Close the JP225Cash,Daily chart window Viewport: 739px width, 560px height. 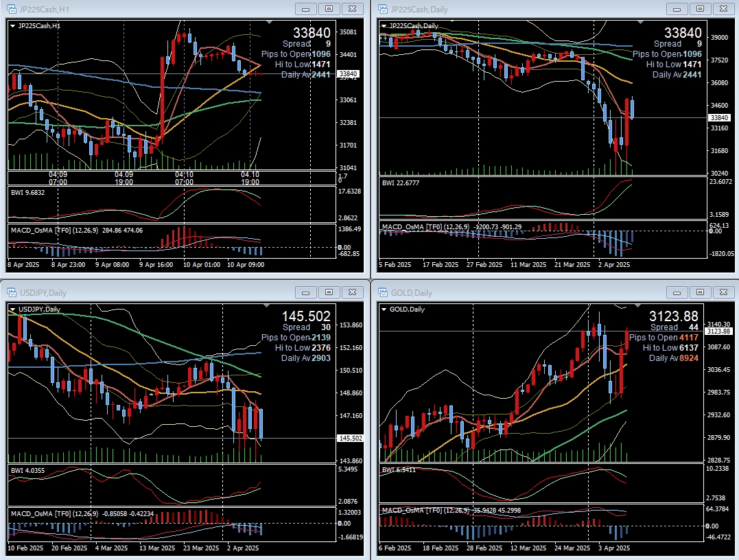click(x=723, y=9)
